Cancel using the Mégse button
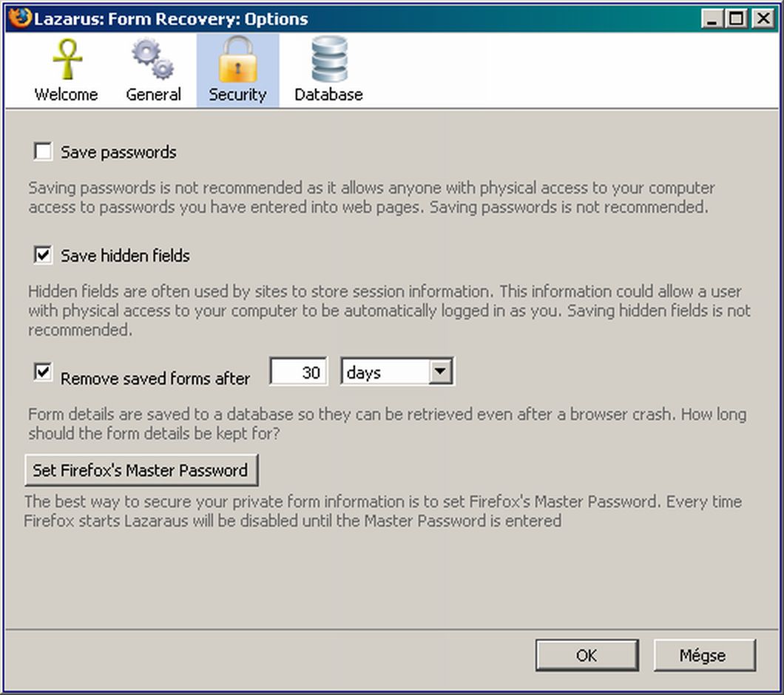 pyautogui.click(x=703, y=655)
